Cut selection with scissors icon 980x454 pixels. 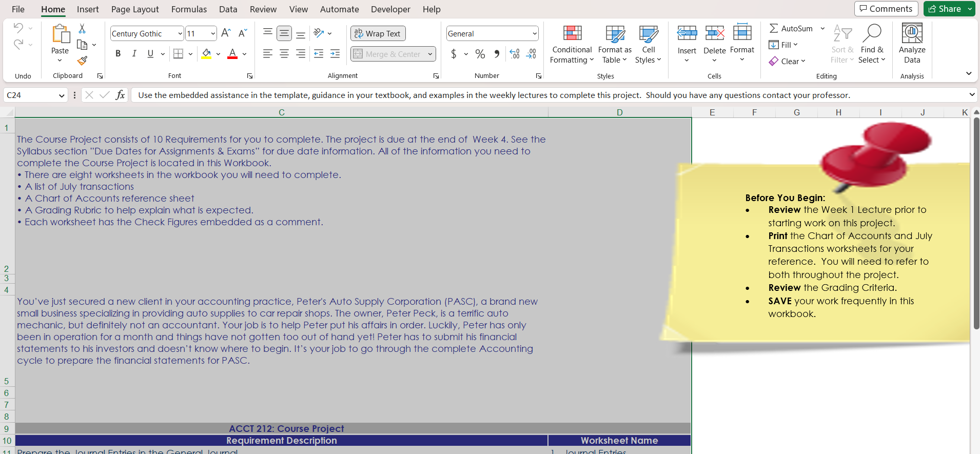82,29
